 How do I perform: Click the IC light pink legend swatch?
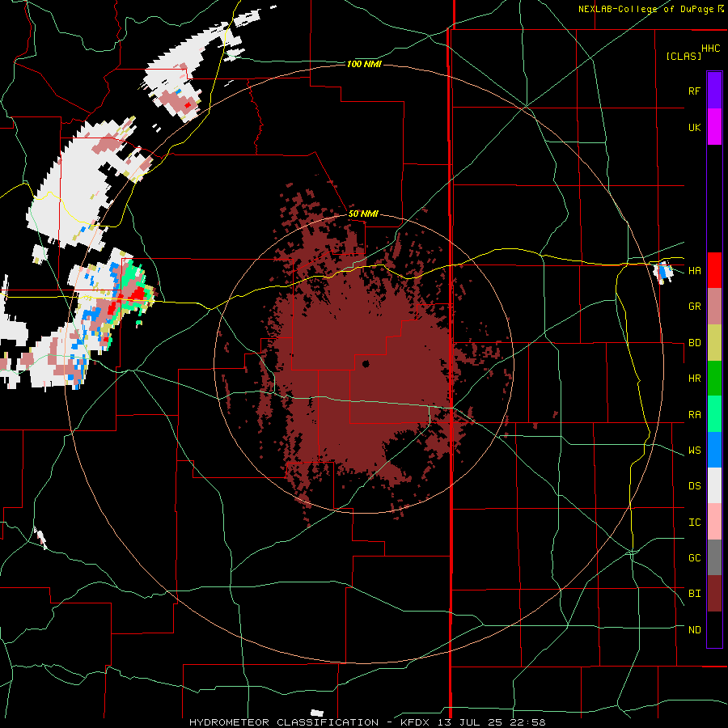pyautogui.click(x=714, y=522)
